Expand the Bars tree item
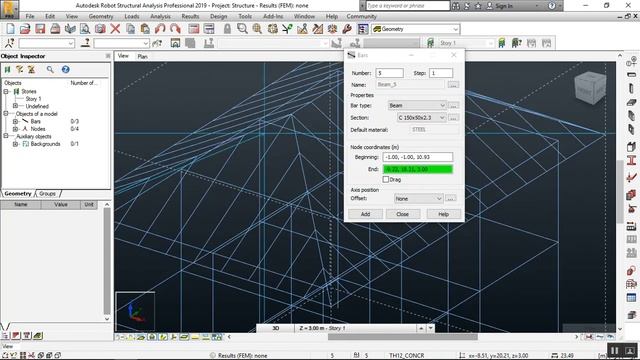Image resolution: width=640 pixels, height=360 pixels. pyautogui.click(x=16, y=122)
